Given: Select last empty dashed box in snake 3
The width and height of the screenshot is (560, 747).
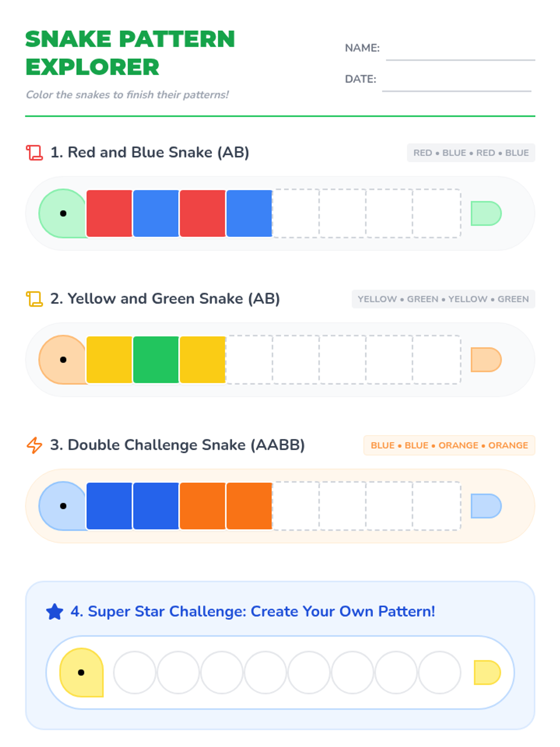Looking at the screenshot, I should (436, 506).
